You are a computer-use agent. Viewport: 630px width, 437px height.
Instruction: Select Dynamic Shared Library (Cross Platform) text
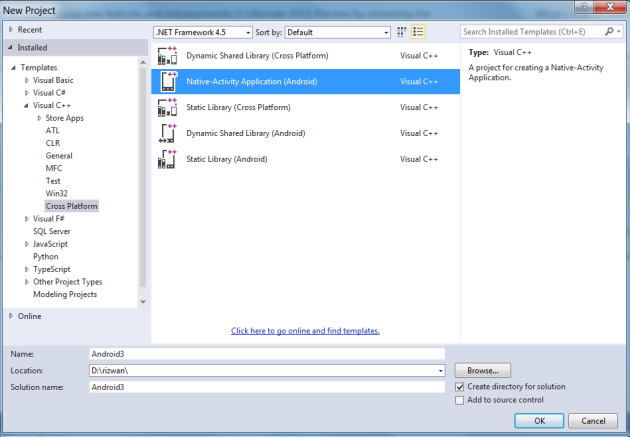tap(257, 55)
